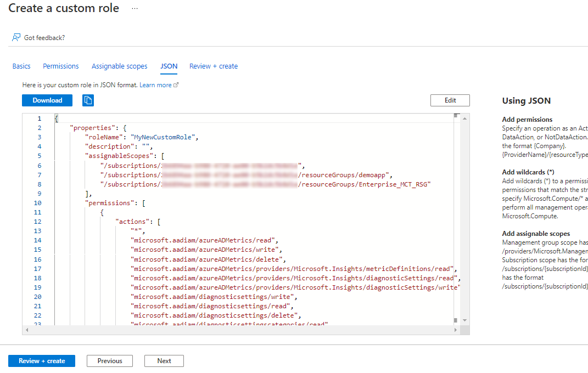Viewport: 588px width, 373px height.
Task: Click the horizontal scrollbar right arrow
Action: coord(456,330)
